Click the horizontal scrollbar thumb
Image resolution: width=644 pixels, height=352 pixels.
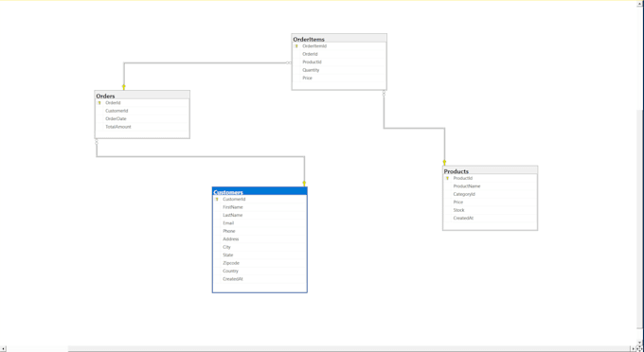tap(349, 349)
